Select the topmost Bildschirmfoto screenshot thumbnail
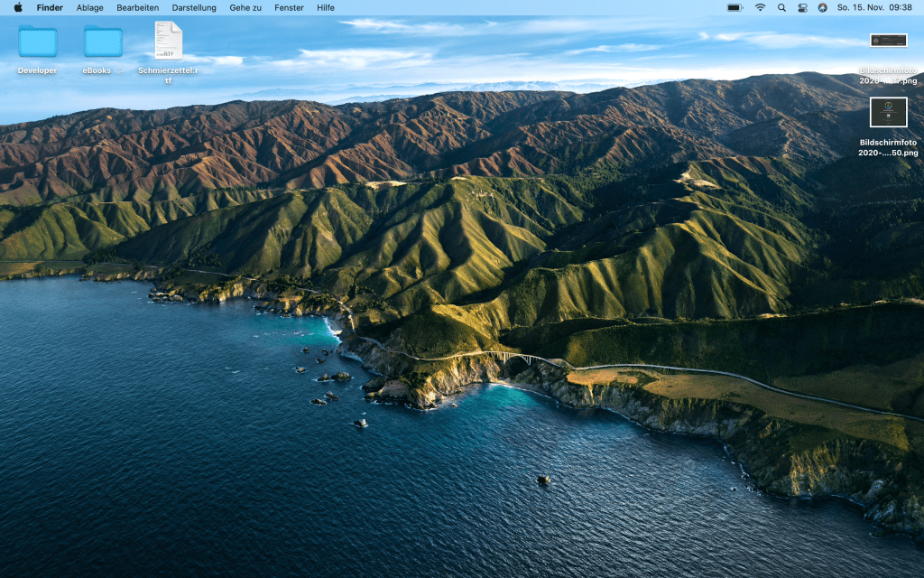This screenshot has height=578, width=924. click(888, 41)
